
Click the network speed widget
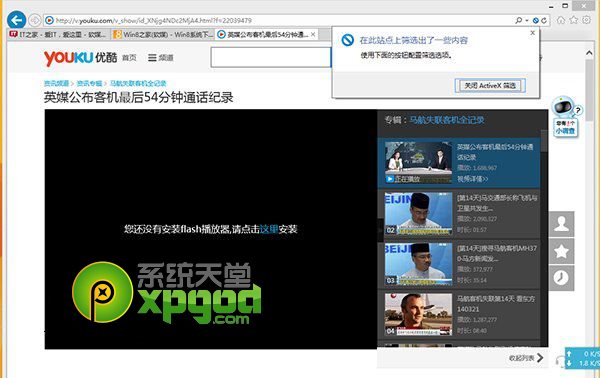pyautogui.click(x=582, y=358)
